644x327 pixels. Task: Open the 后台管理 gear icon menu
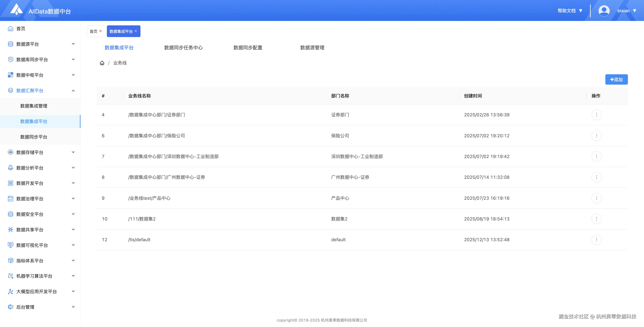point(10,307)
